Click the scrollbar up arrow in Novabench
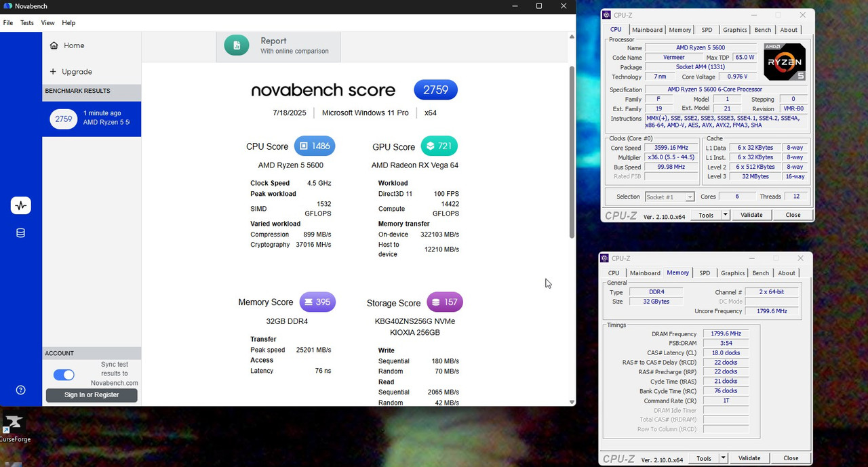Screen dimensions: 868x467 coord(572,36)
